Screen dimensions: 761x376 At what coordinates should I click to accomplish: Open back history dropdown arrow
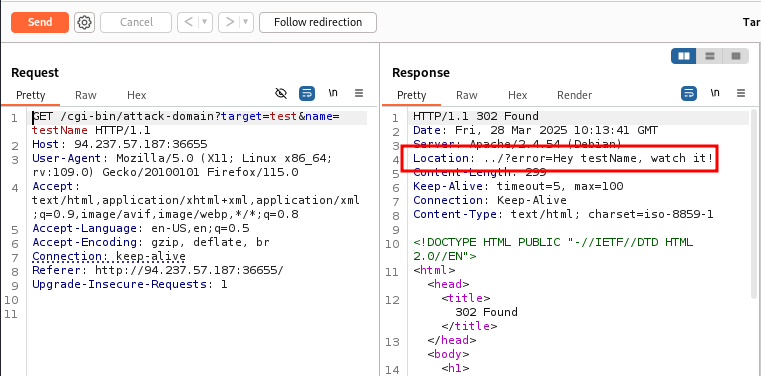pos(205,22)
